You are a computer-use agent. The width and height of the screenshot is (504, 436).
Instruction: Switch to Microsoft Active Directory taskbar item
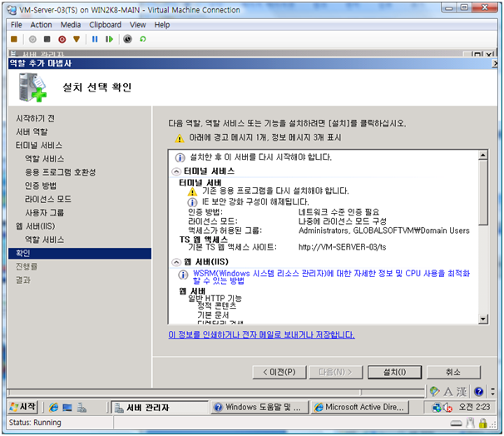(360, 408)
